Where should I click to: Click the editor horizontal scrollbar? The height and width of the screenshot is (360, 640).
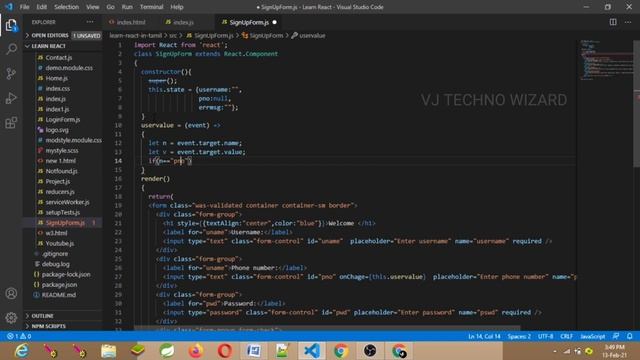pyautogui.click(x=327, y=328)
